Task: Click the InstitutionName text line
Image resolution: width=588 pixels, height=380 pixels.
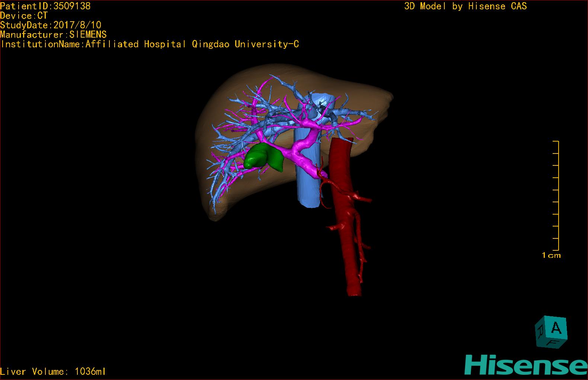Action: coord(150,44)
